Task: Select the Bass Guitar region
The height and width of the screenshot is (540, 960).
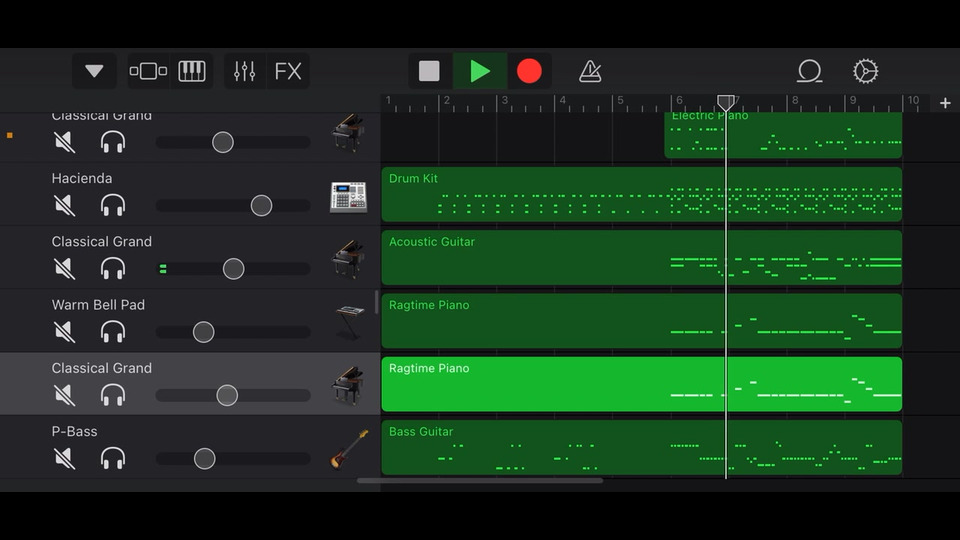Action: [x=642, y=447]
